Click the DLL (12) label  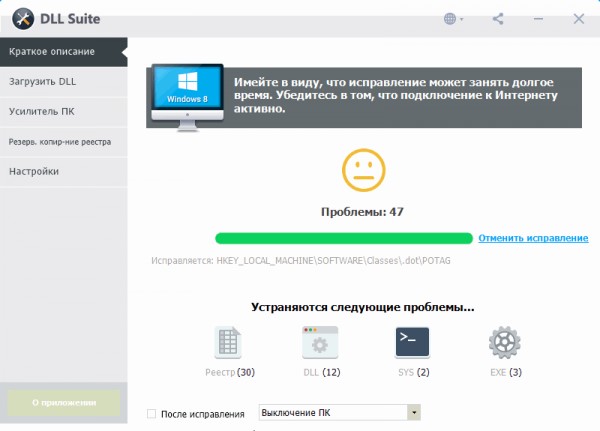(x=322, y=372)
